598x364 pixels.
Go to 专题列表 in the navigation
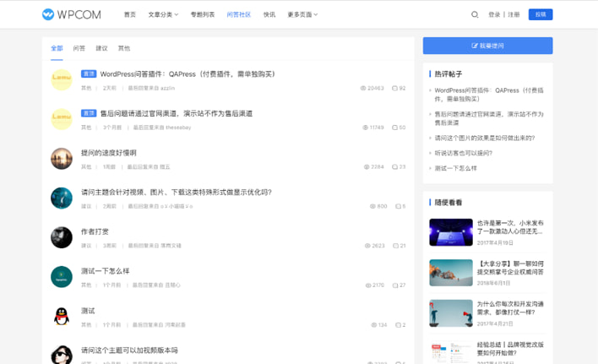point(203,14)
